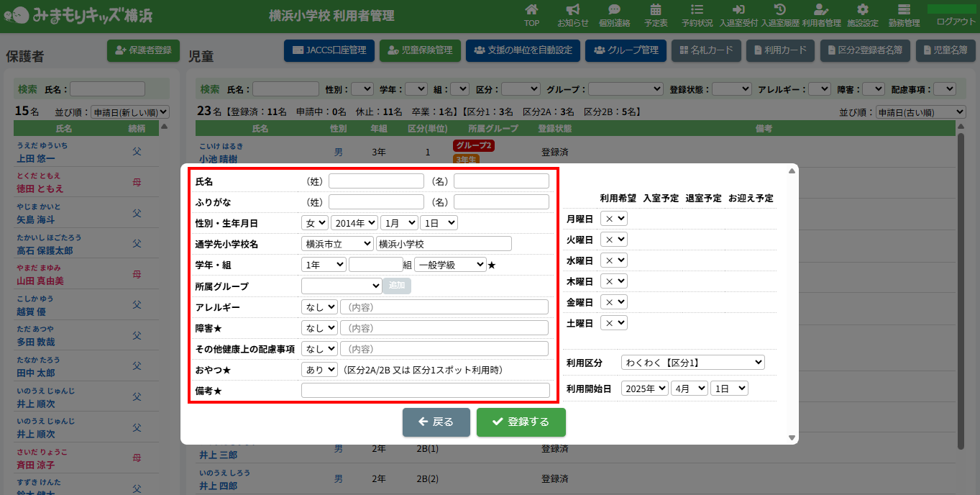
Task: Open the TOP home icon
Action: (x=531, y=10)
